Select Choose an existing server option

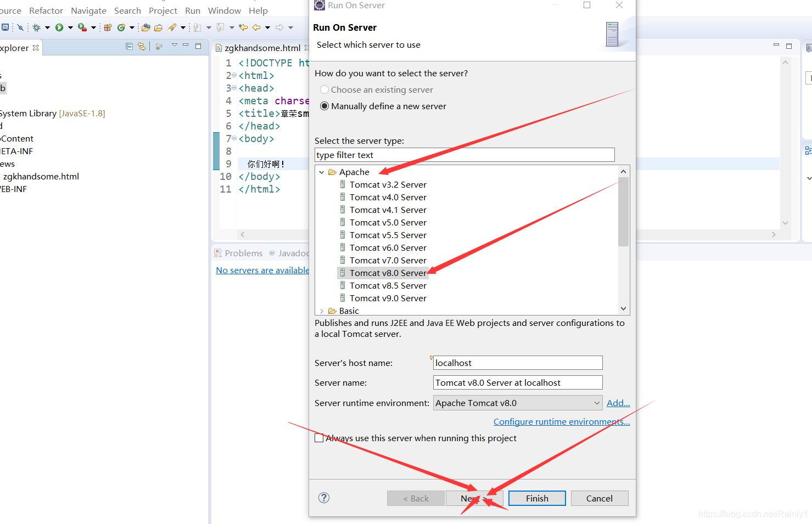pyautogui.click(x=377, y=89)
